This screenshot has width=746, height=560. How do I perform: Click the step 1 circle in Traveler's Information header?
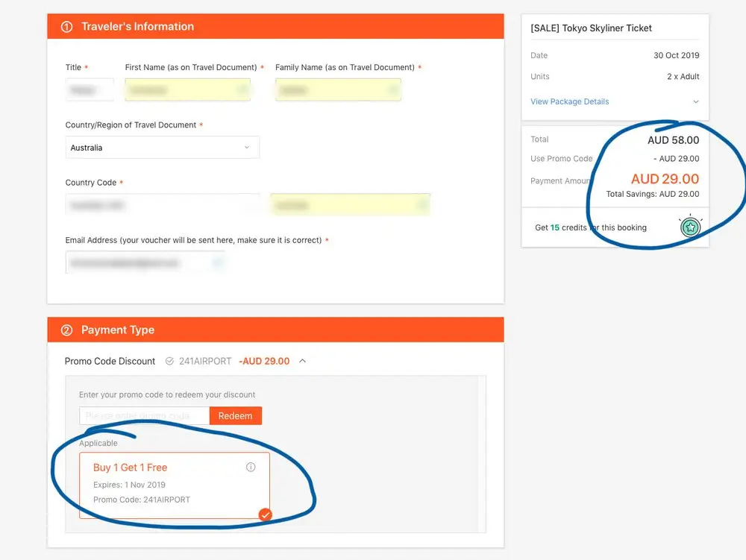67,27
